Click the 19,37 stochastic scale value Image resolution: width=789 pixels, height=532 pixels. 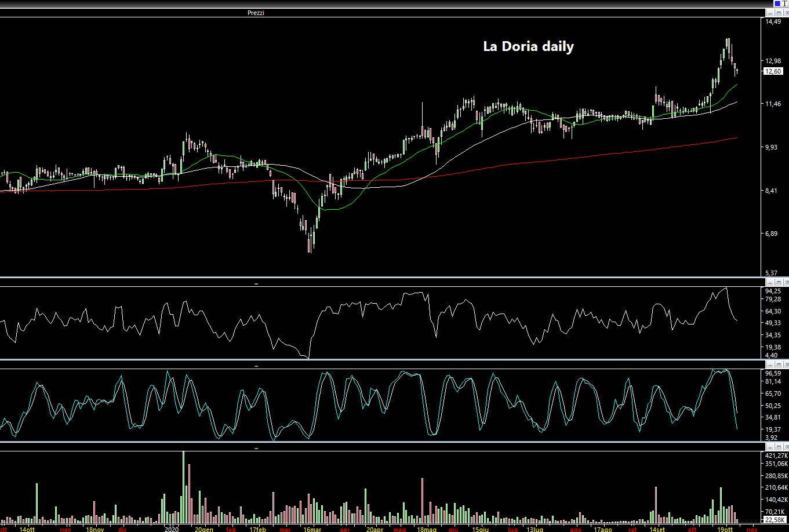(x=773, y=429)
